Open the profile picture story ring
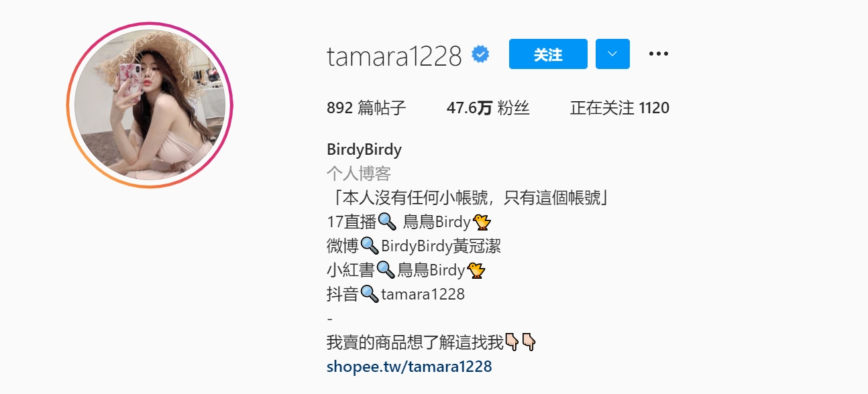 click(x=150, y=105)
